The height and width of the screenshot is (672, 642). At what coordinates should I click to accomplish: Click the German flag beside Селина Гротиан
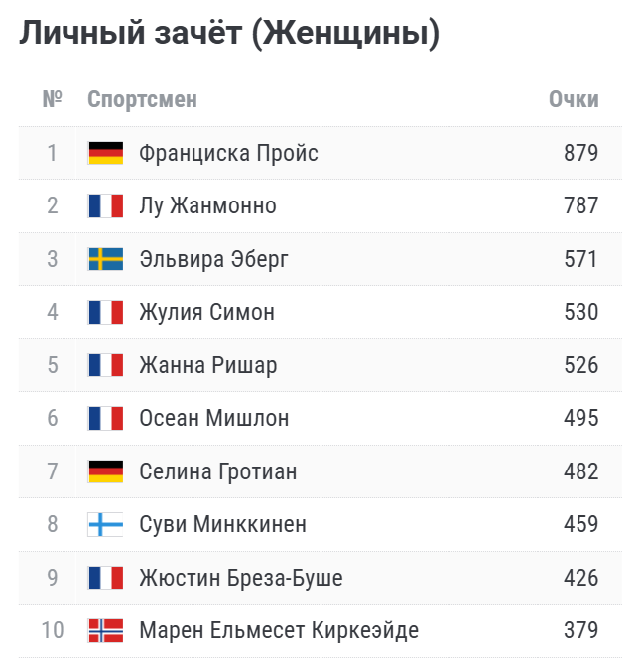coord(105,471)
